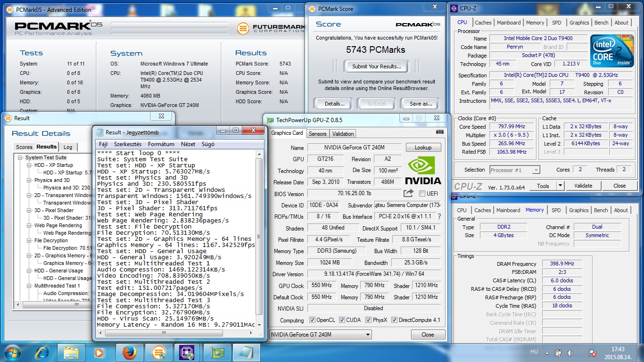
Task: Click the Close button in GPU-Z
Action: 428,335
